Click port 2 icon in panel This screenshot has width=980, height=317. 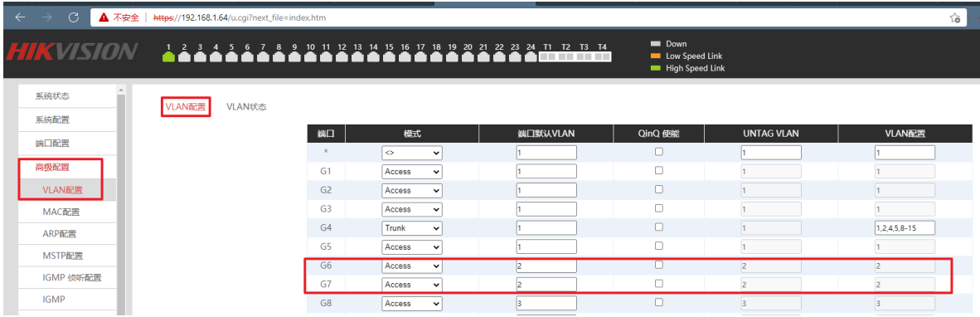click(184, 57)
